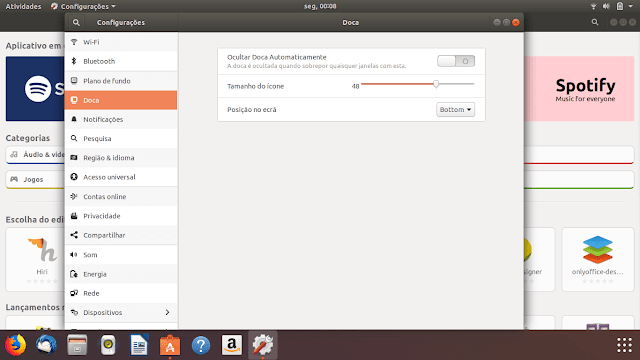Click the Dispositivos icon in sidebar
Image resolution: width=640 pixels, height=360 pixels.
click(x=74, y=312)
